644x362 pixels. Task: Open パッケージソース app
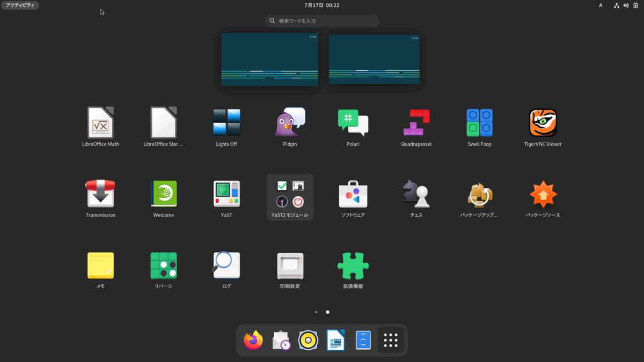[543, 198]
